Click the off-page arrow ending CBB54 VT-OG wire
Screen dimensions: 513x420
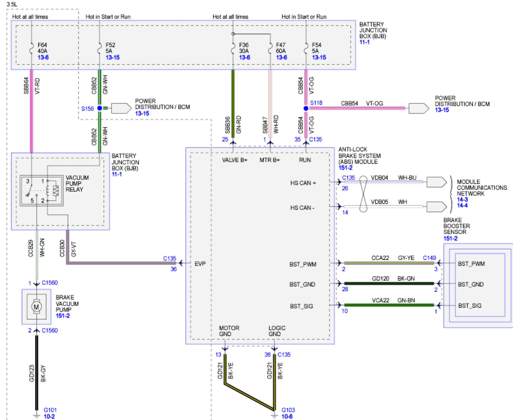pos(419,108)
